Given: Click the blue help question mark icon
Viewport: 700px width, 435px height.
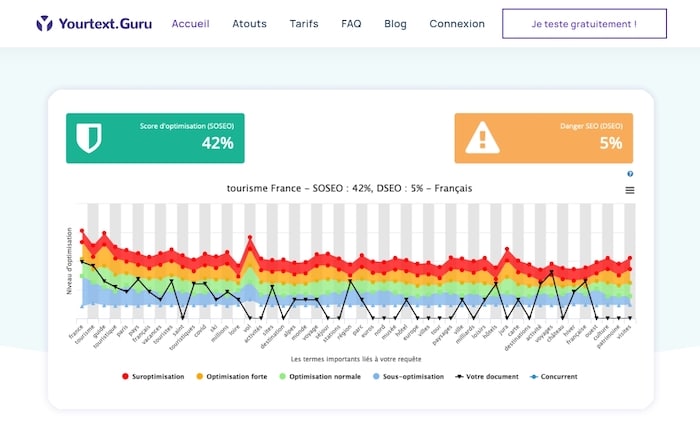Looking at the screenshot, I should pyautogui.click(x=630, y=174).
